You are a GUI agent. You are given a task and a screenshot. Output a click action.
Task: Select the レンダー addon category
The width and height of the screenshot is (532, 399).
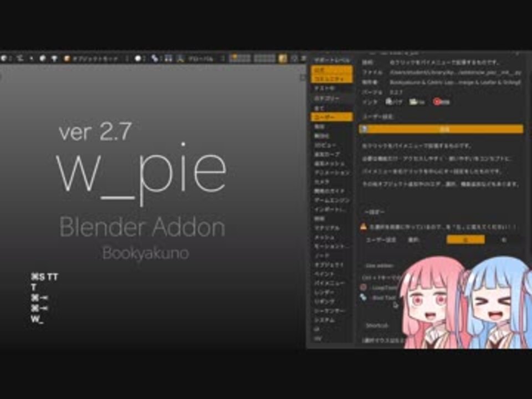click(331, 292)
